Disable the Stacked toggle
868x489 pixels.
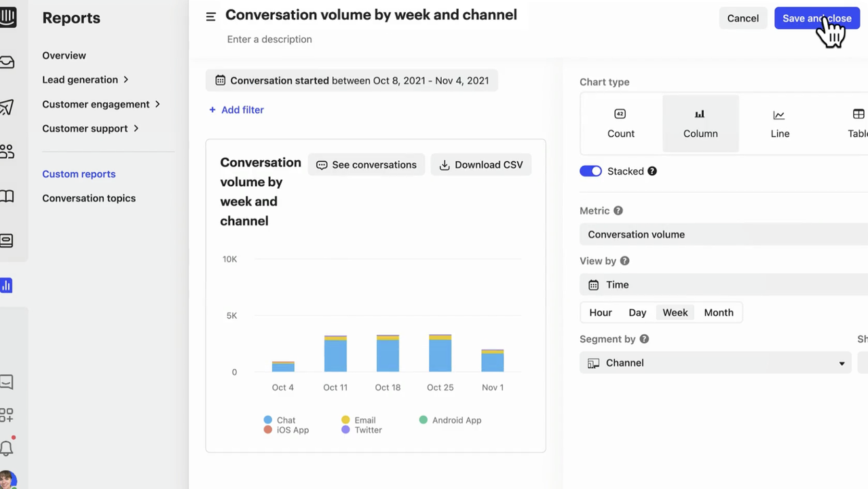[590, 171]
